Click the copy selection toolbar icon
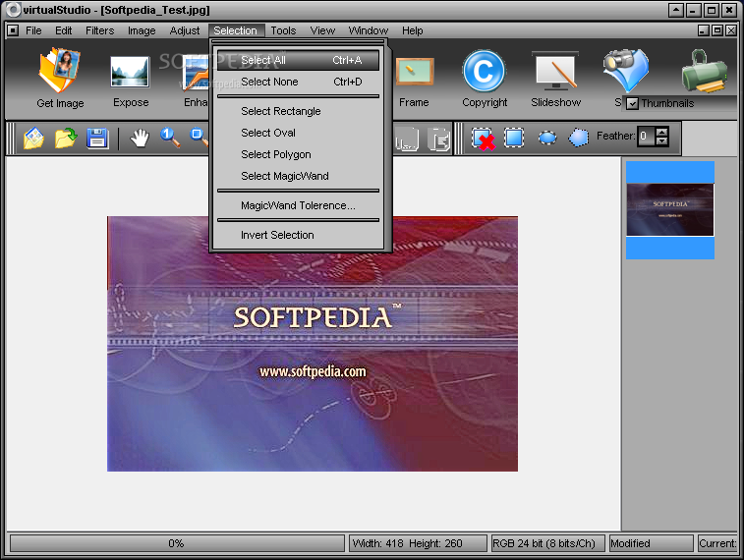This screenshot has width=744, height=560. (407, 140)
